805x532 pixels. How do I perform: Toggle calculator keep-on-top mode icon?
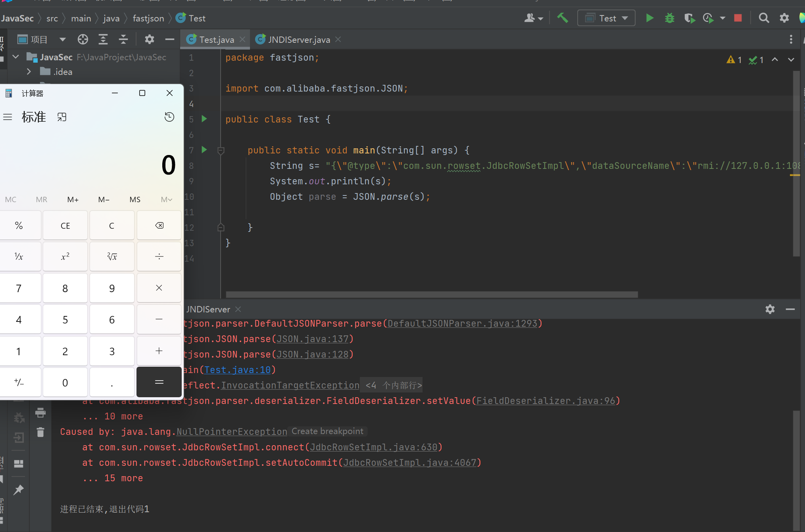pyautogui.click(x=62, y=117)
